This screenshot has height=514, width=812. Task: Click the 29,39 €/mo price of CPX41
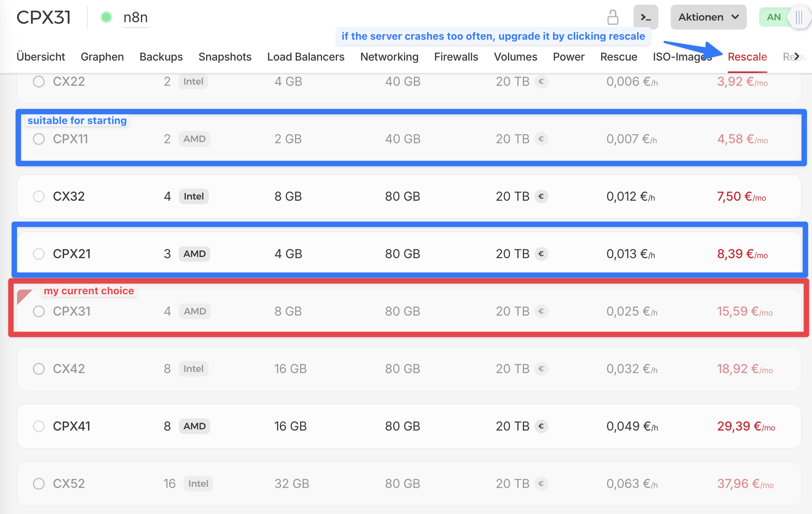click(746, 426)
